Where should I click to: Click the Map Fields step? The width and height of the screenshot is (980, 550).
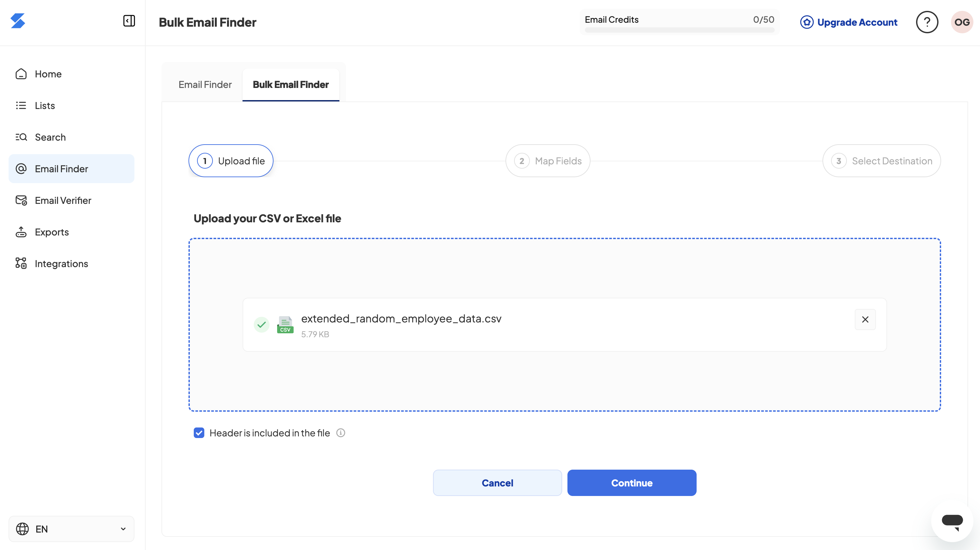(x=548, y=161)
